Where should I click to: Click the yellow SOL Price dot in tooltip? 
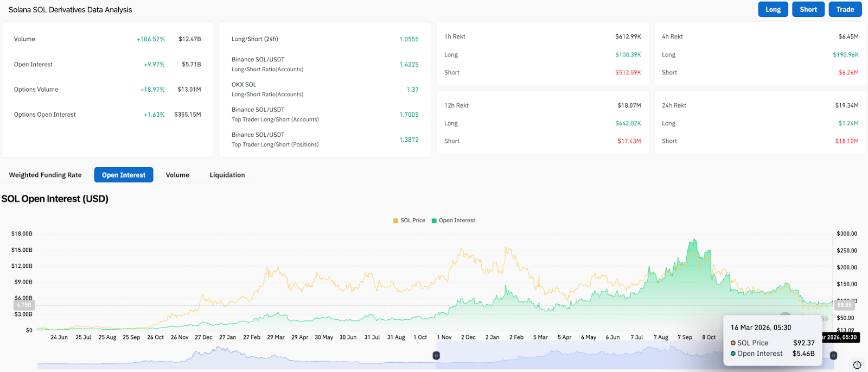[733, 343]
